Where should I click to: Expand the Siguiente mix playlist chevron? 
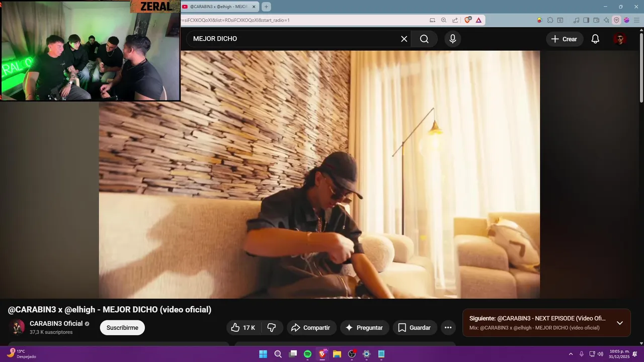click(620, 323)
